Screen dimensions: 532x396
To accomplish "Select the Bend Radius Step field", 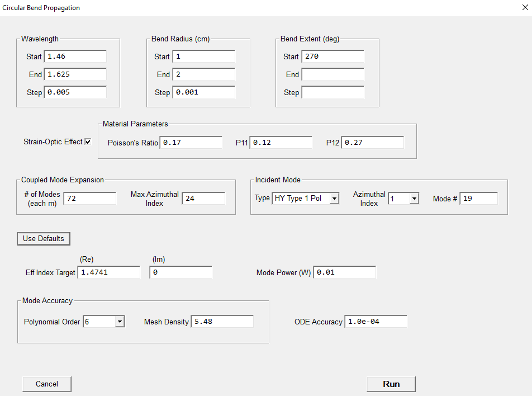I will tap(204, 92).
